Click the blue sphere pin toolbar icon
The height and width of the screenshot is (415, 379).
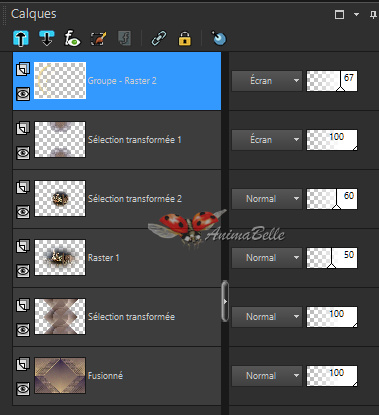[219, 38]
